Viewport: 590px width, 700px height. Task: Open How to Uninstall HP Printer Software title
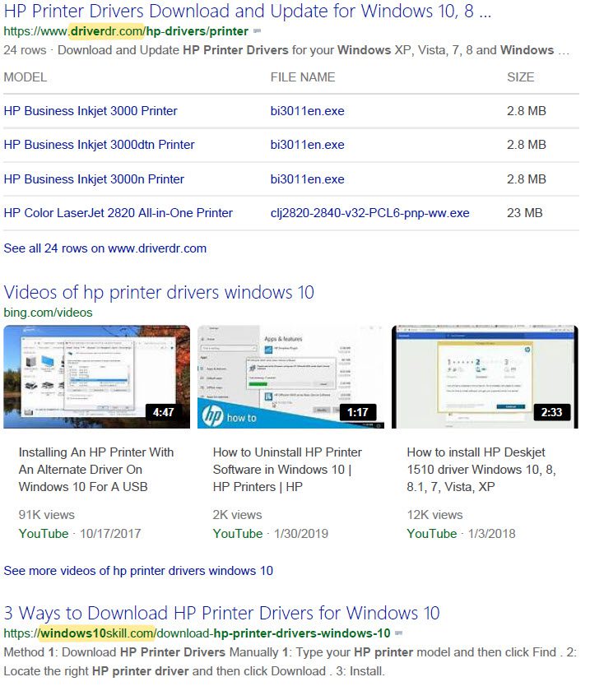[x=287, y=470]
